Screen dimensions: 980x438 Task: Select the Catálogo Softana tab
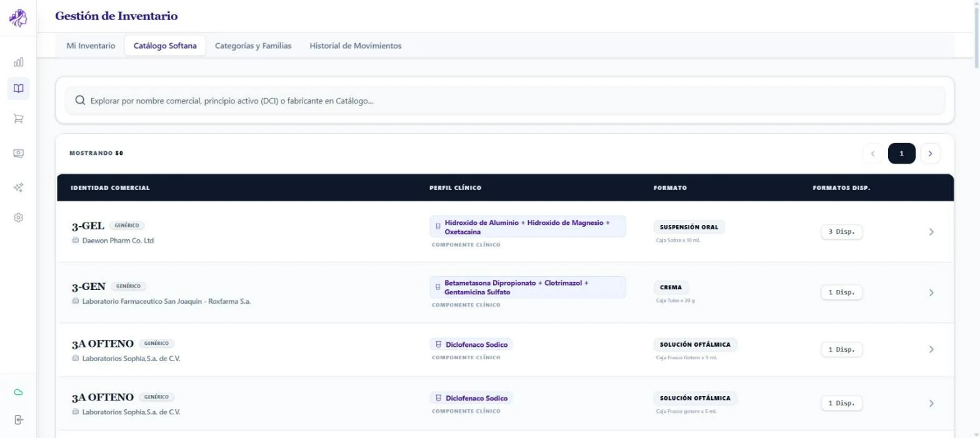coord(165,46)
